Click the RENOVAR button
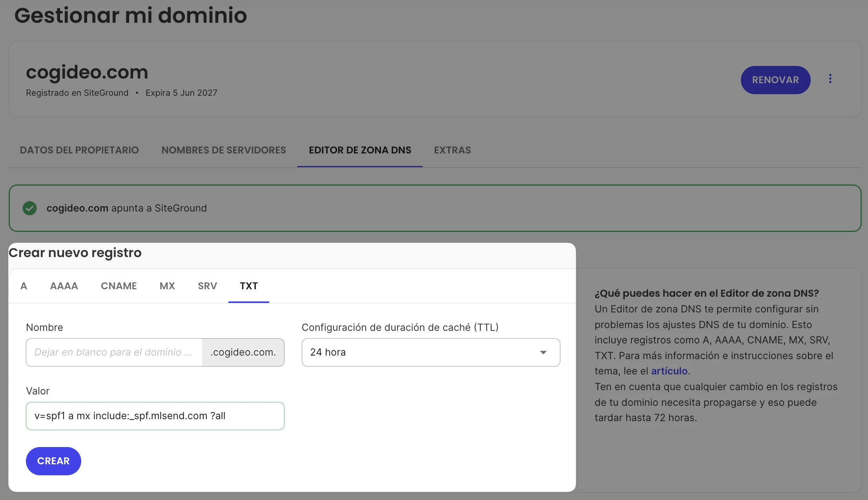This screenshot has width=868, height=500. [x=775, y=80]
